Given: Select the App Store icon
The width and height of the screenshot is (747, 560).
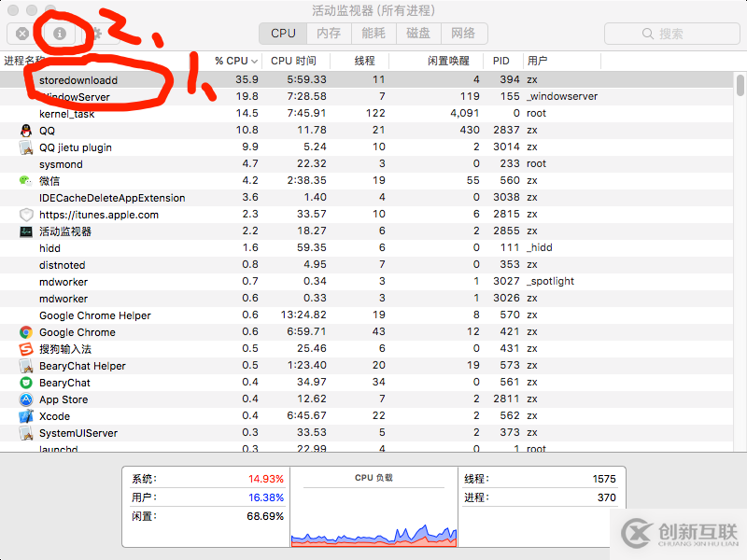Looking at the screenshot, I should pyautogui.click(x=26, y=399).
